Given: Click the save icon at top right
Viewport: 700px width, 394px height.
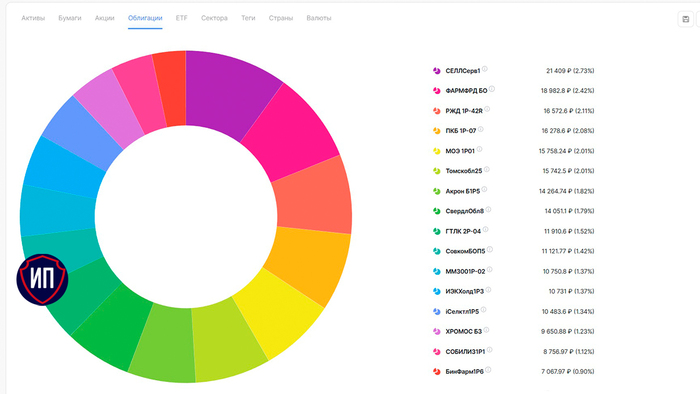Looking at the screenshot, I should tap(685, 19).
